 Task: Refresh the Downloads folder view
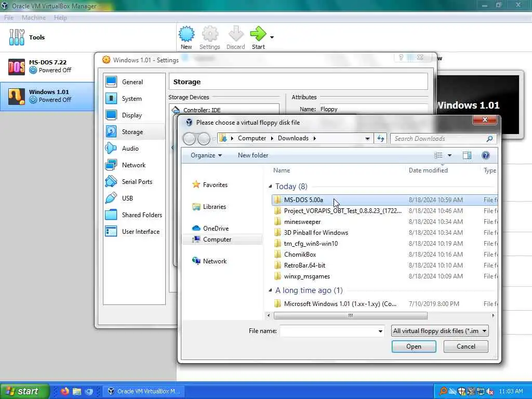[x=381, y=138]
